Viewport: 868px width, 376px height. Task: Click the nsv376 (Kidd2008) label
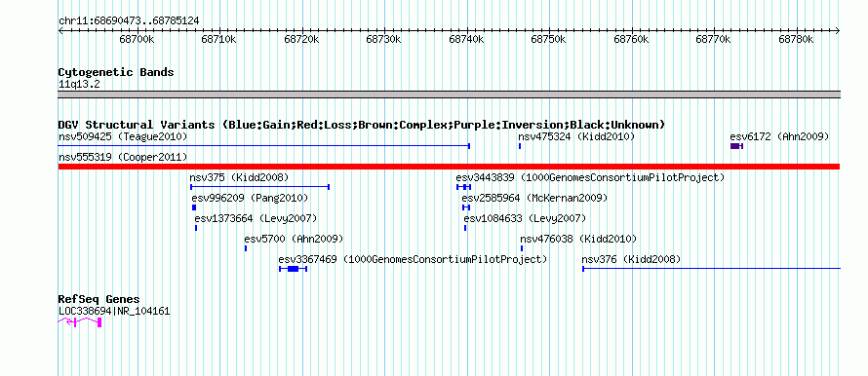pyautogui.click(x=631, y=259)
